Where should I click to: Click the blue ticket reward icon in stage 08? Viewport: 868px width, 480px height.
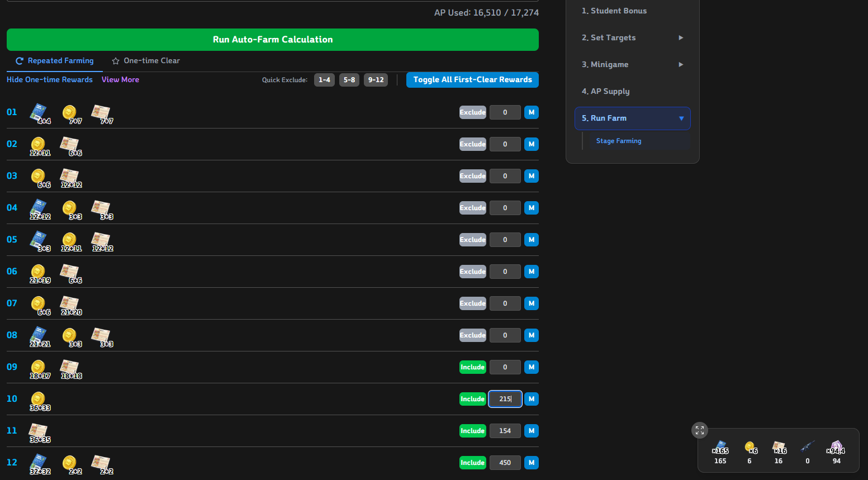pyautogui.click(x=39, y=335)
